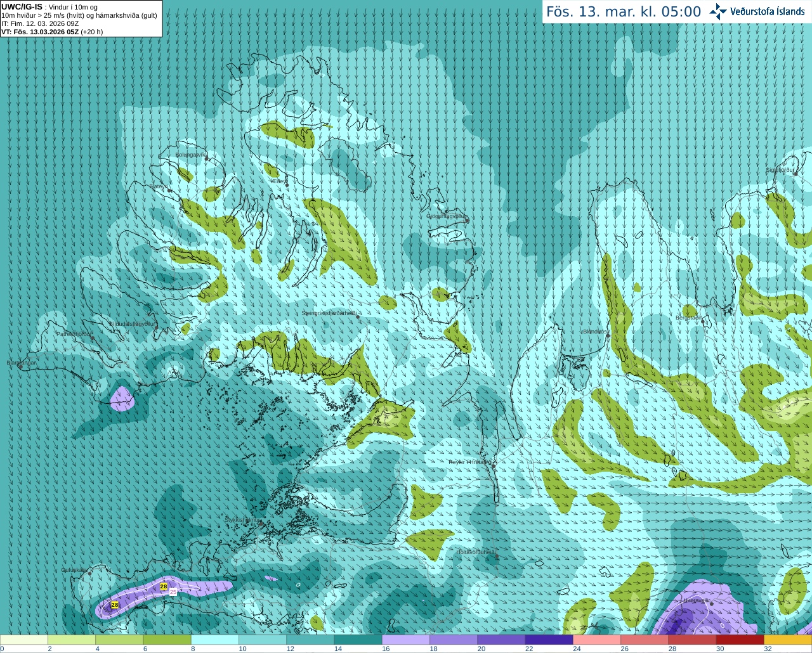The width and height of the screenshot is (812, 653).
Task: Click the Flateyri station label
Action: pyautogui.click(x=159, y=186)
